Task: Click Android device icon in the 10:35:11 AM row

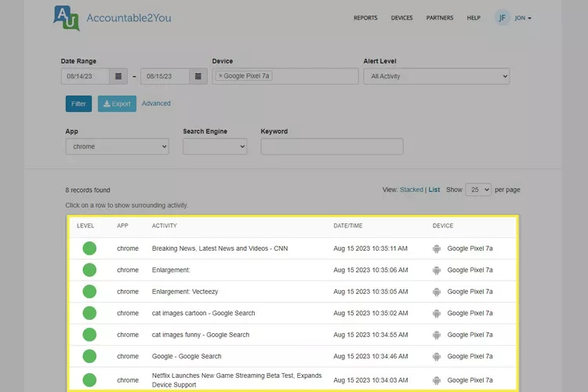Action: click(437, 249)
